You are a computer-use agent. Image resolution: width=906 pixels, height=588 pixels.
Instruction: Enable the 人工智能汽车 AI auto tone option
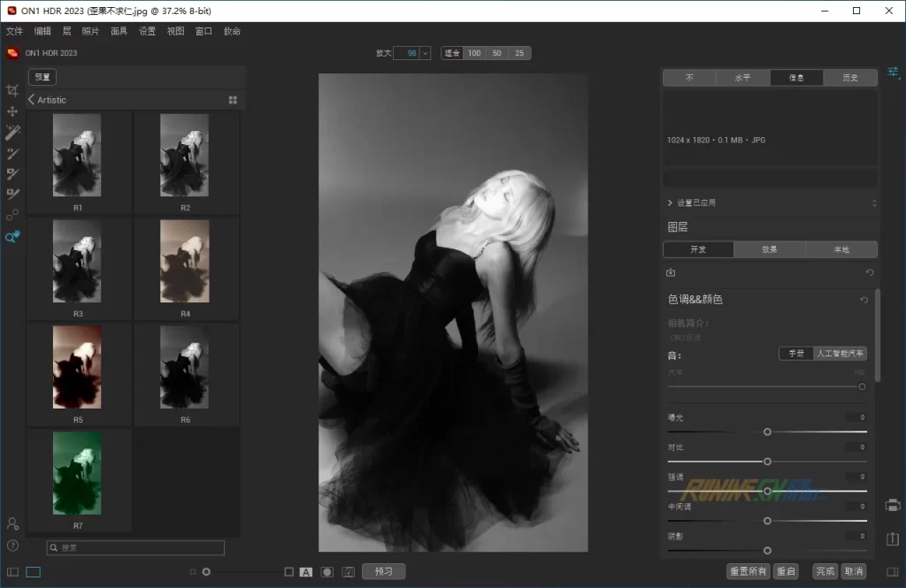(x=840, y=354)
